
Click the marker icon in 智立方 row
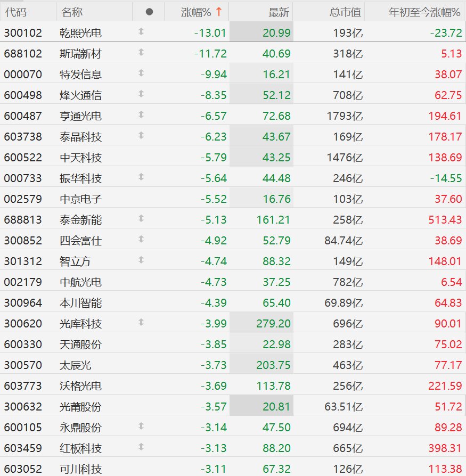141,260
